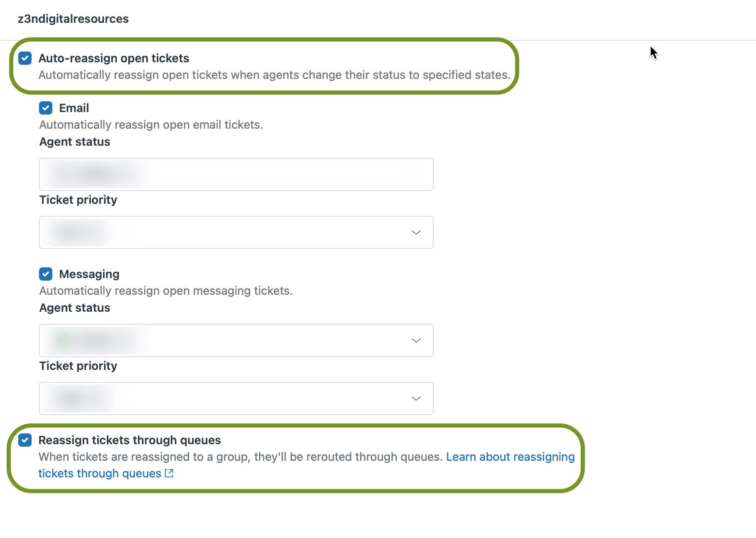Expand the Messaging Agent status chevron

coord(416,340)
